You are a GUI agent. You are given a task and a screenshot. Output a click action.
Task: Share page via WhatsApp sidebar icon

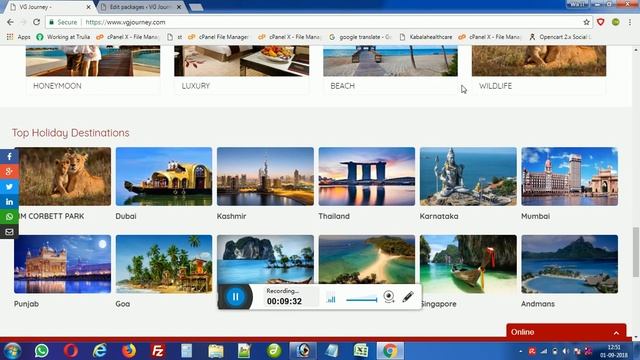[9, 217]
